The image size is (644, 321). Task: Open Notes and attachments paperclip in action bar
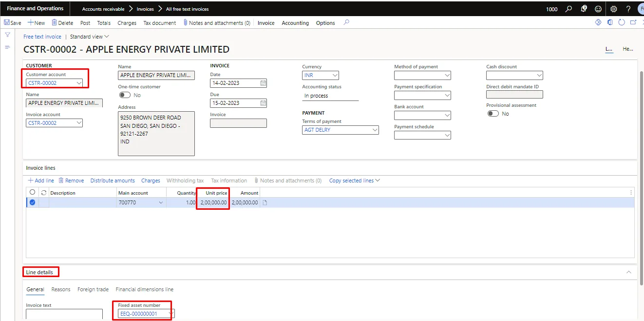click(x=186, y=22)
